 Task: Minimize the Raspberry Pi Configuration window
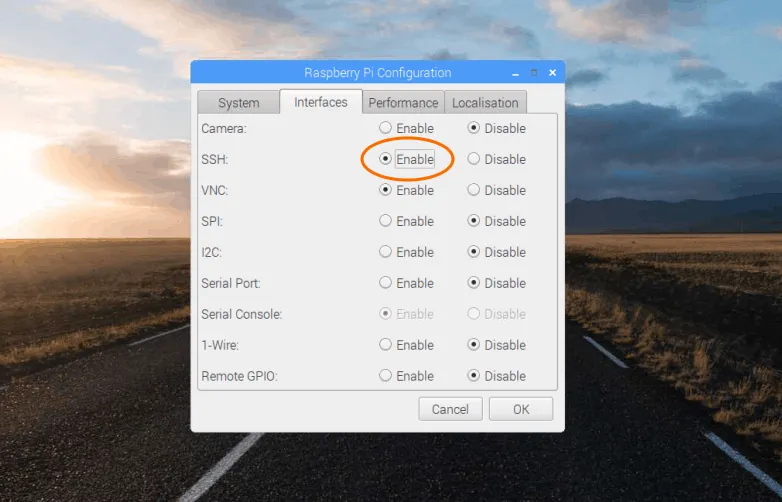point(516,73)
